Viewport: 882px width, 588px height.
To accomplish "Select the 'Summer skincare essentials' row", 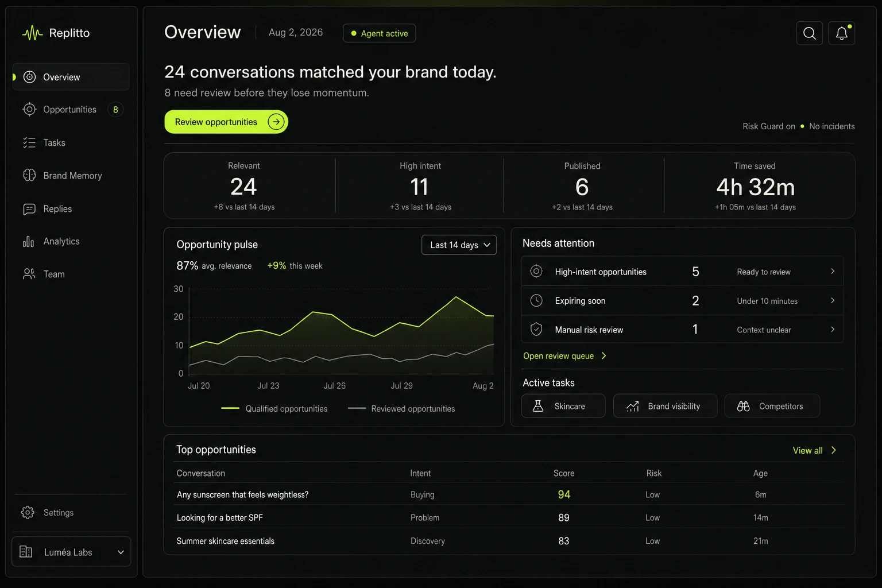I will coord(509,541).
